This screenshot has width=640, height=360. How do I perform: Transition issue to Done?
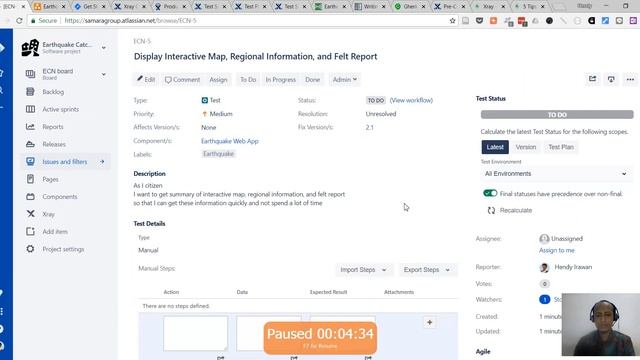click(x=312, y=80)
